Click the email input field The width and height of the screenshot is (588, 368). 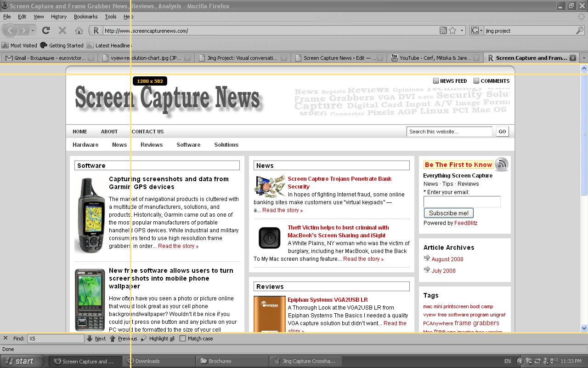462,201
